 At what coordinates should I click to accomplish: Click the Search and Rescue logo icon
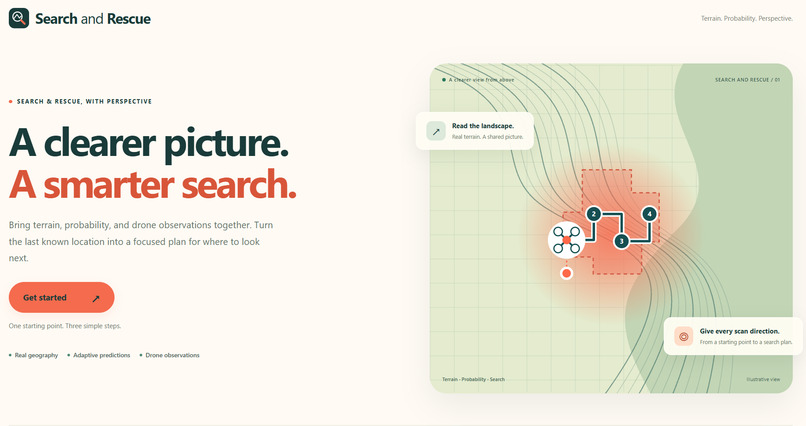click(x=19, y=18)
